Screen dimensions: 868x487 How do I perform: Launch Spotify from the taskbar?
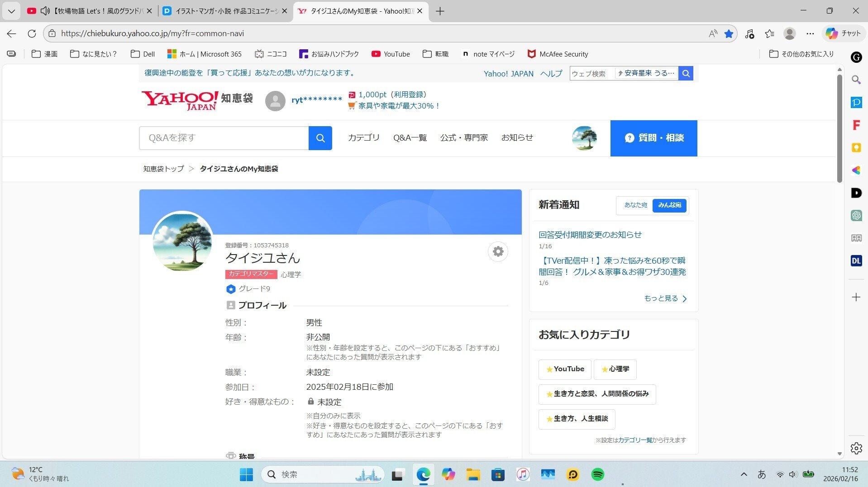[597, 474]
